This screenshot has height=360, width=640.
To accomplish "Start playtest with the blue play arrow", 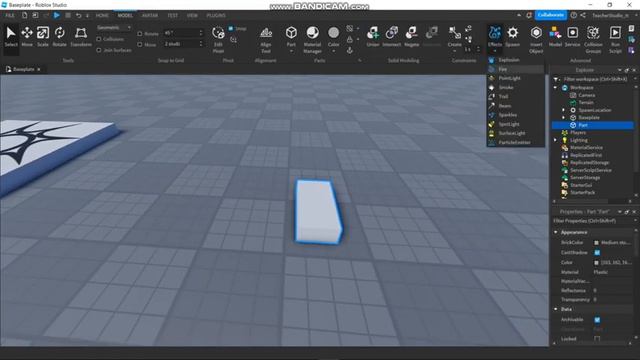I will click(x=56, y=15).
